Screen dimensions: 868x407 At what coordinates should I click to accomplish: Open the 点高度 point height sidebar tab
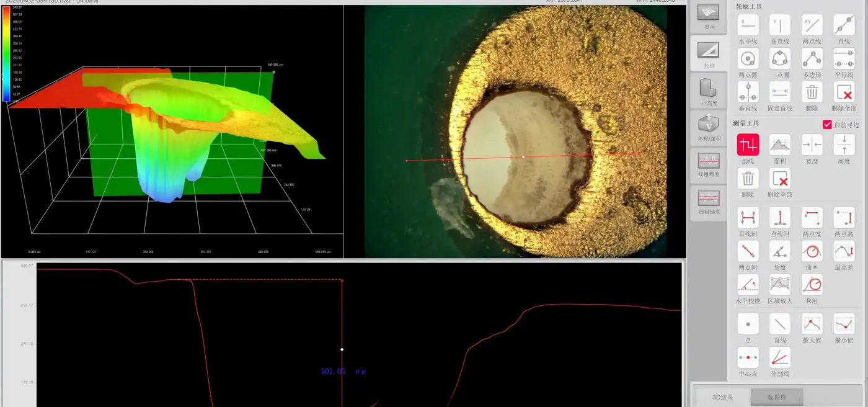(x=709, y=91)
